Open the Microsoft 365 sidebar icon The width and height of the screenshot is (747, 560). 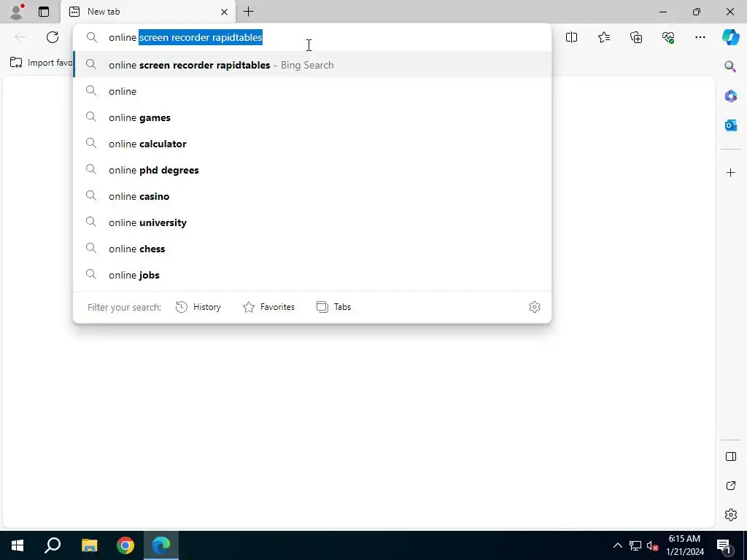[730, 96]
